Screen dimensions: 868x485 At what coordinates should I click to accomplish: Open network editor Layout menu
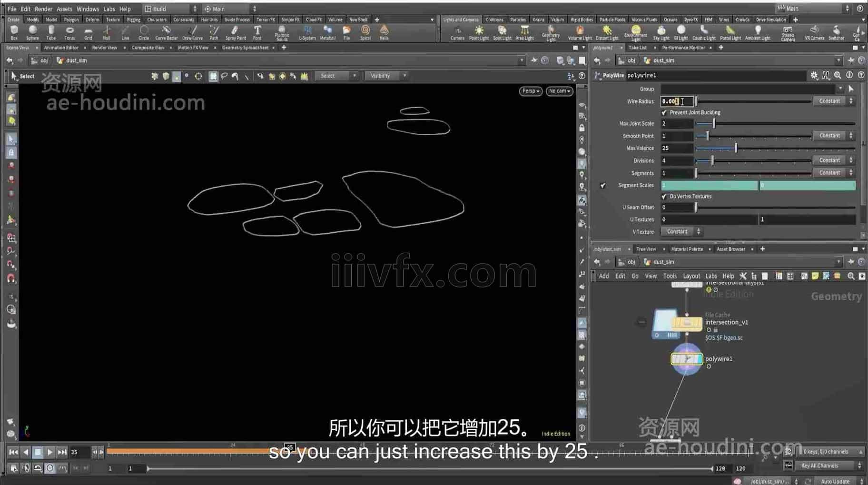691,276
